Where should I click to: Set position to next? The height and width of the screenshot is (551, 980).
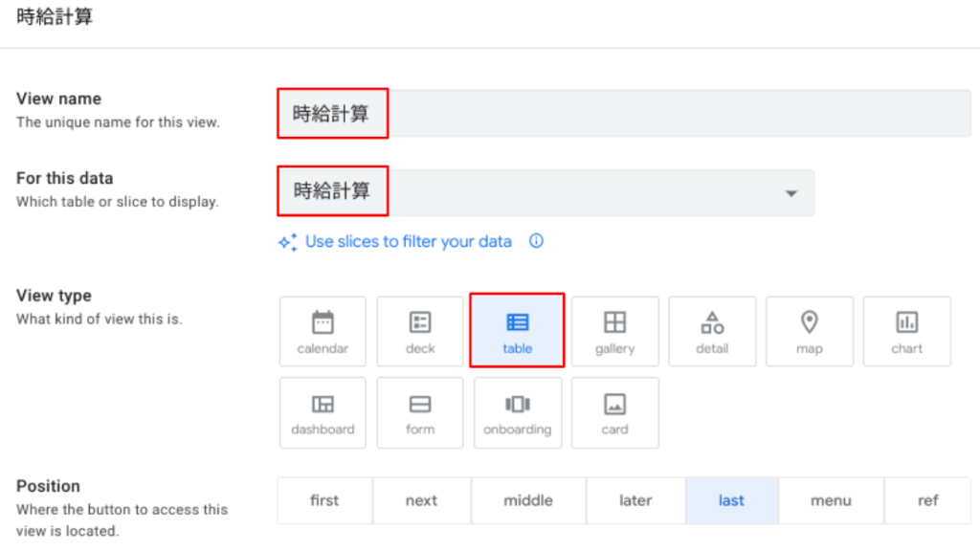pos(421,500)
